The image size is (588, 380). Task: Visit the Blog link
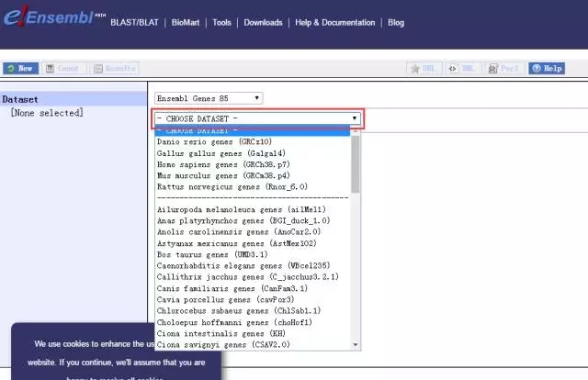pyautogui.click(x=396, y=23)
